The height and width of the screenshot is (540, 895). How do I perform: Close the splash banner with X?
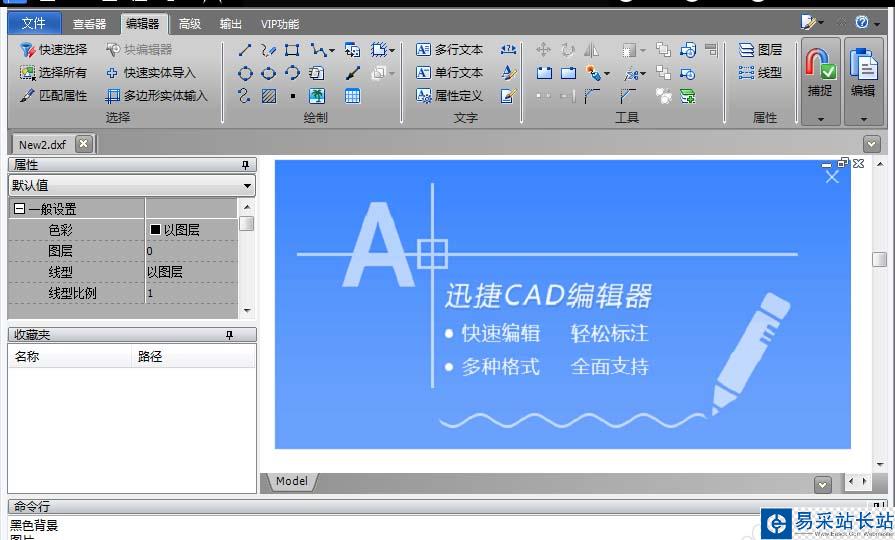tap(832, 177)
